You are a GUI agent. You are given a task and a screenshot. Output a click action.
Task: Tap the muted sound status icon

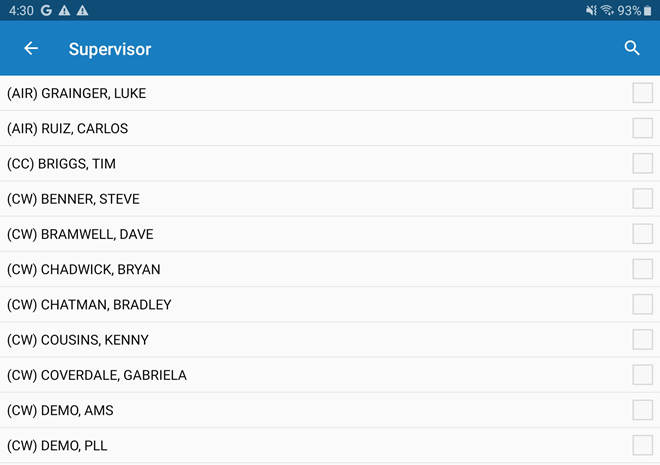(x=591, y=10)
